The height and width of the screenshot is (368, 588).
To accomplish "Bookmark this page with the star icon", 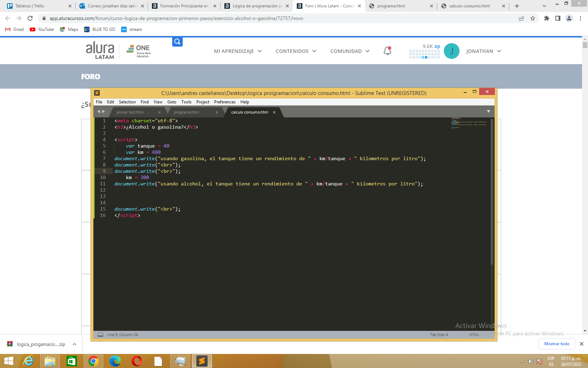I will pos(533,18).
